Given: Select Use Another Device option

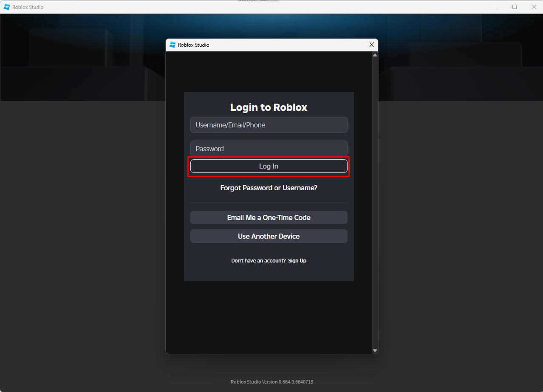Looking at the screenshot, I should [x=269, y=236].
